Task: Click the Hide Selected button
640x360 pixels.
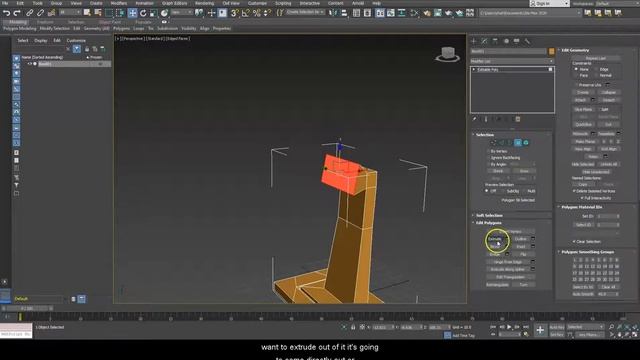Action: click(583, 164)
